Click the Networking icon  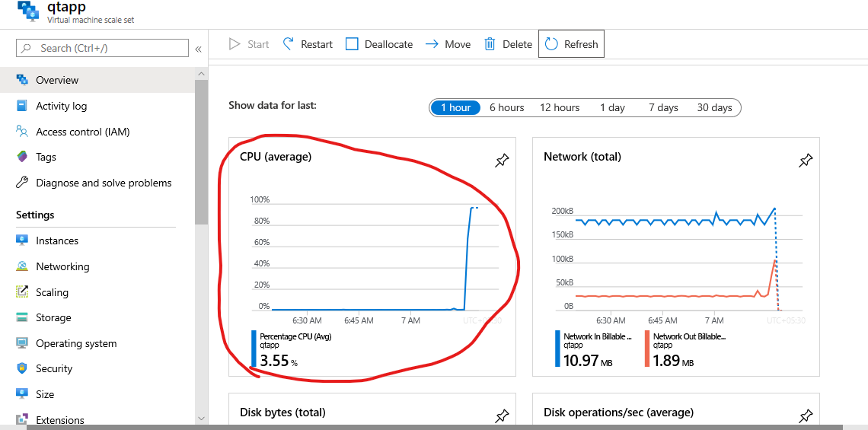(22, 266)
